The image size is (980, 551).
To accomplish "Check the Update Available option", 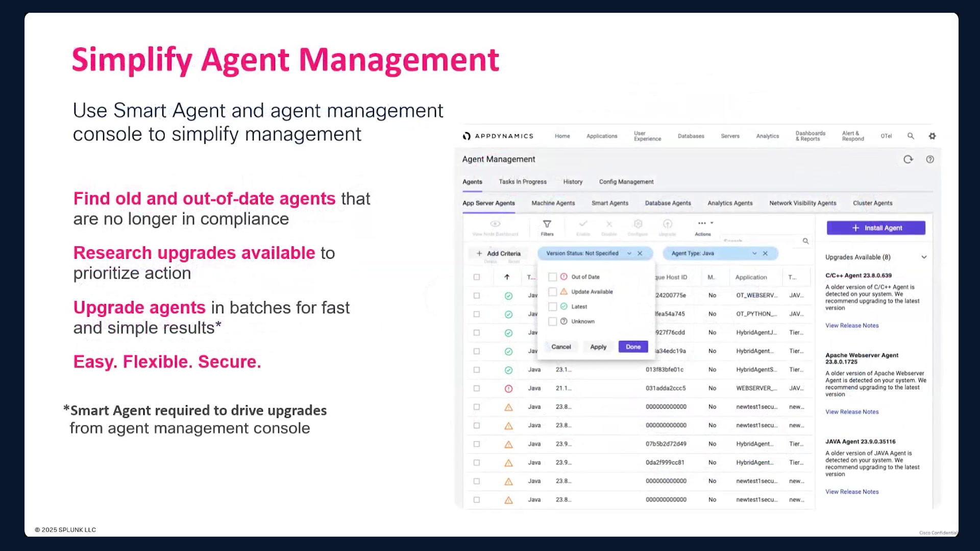I will pyautogui.click(x=552, y=292).
